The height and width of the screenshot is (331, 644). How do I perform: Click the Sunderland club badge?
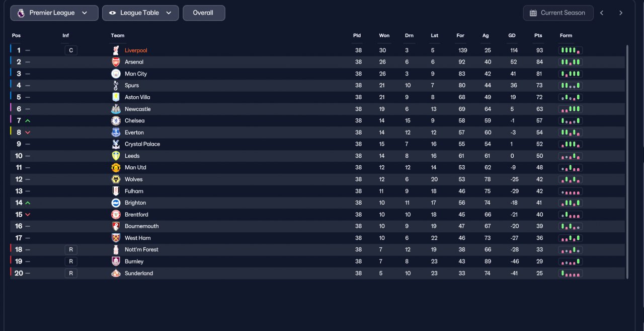click(116, 273)
